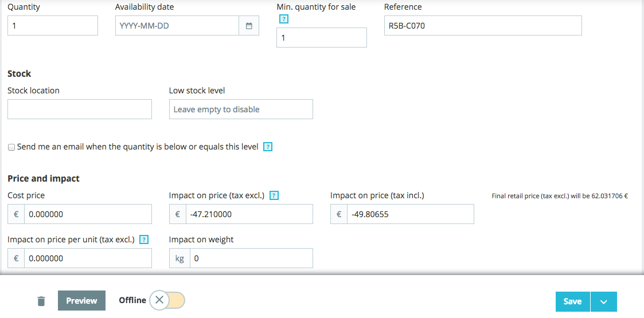Click the Quantity input field
644x318 pixels.
click(x=53, y=26)
